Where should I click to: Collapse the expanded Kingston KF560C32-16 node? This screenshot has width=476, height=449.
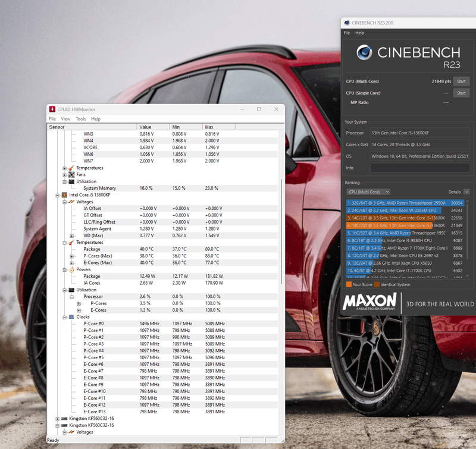point(57,425)
